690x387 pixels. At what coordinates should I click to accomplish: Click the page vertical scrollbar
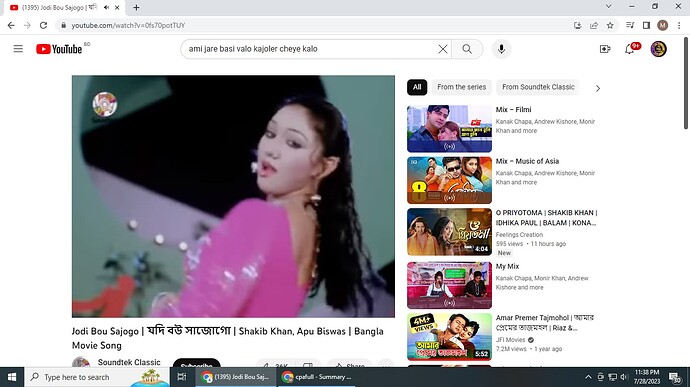click(x=686, y=84)
